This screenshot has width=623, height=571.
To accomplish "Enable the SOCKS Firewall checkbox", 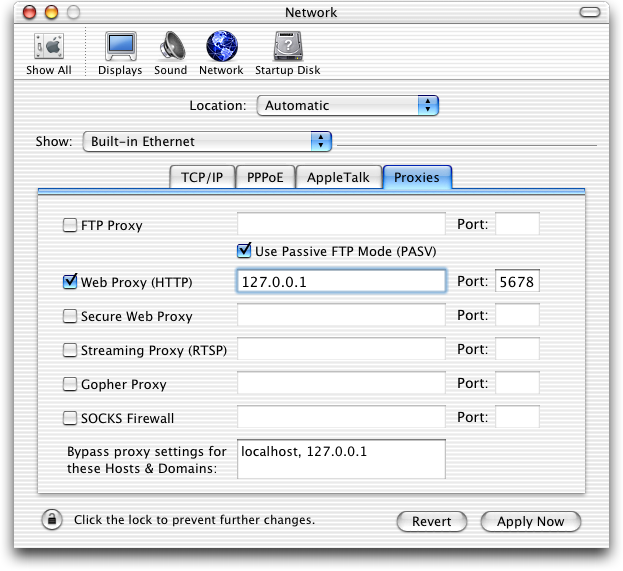I will (70, 418).
